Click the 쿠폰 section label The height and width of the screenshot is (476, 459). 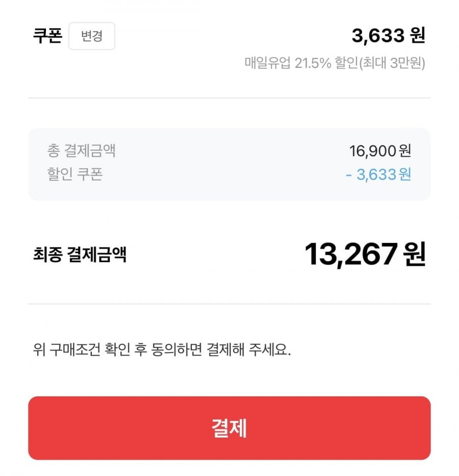pyautogui.click(x=47, y=36)
